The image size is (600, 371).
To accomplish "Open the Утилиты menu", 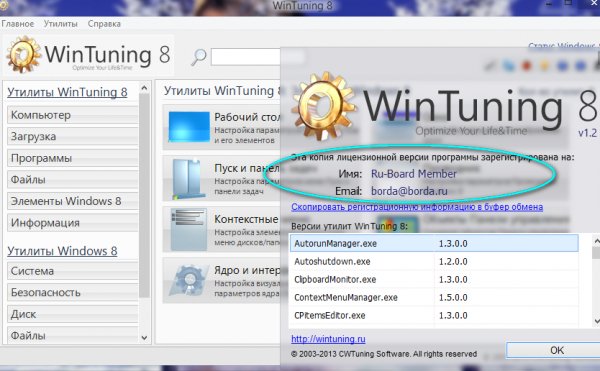I will coord(60,24).
